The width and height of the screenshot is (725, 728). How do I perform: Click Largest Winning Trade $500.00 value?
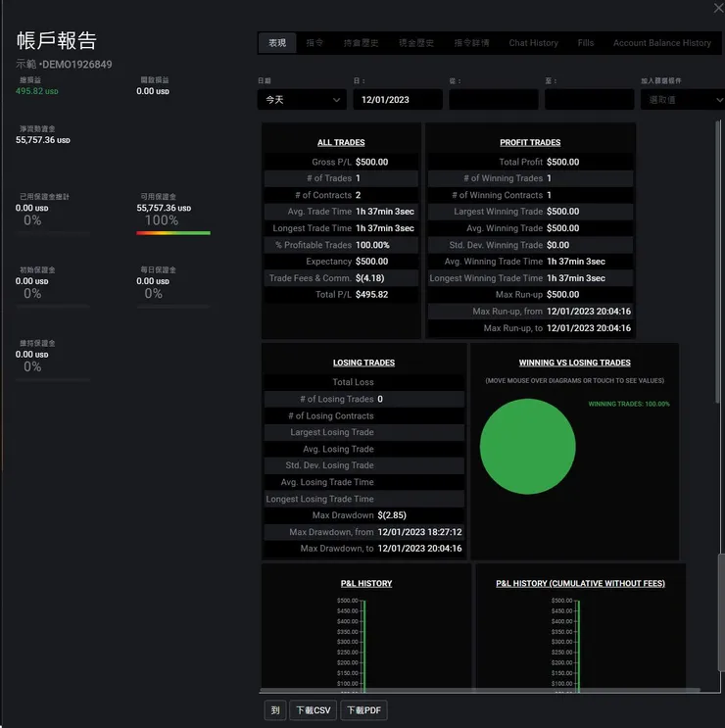[x=563, y=212]
